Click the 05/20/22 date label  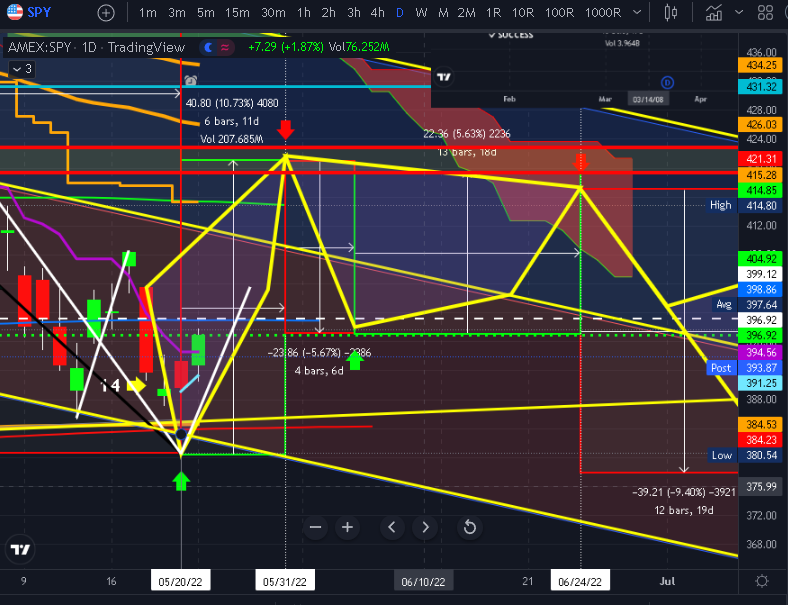[180, 581]
